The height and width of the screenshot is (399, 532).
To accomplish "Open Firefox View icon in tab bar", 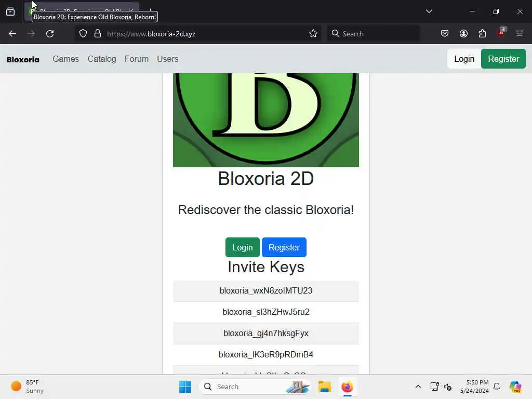I will tap(10, 11).
